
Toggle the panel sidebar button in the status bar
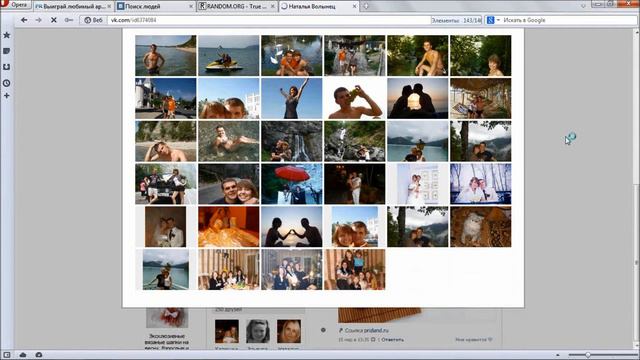[x=7, y=355]
